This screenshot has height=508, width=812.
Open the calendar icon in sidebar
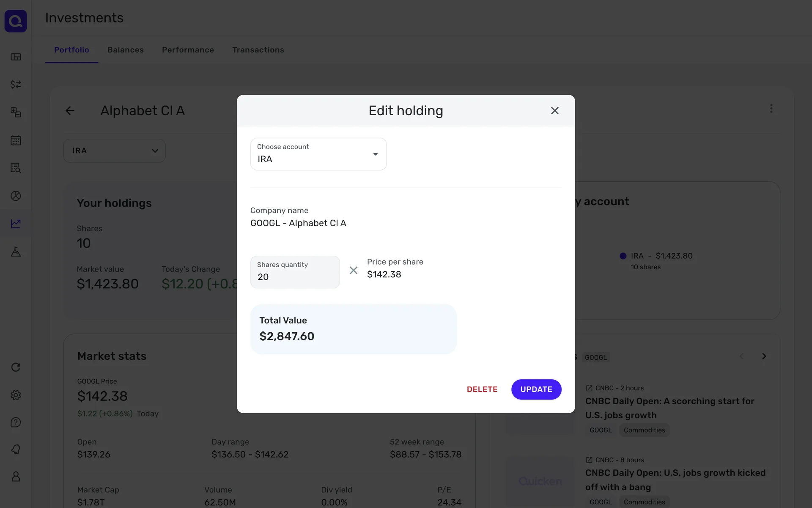(16, 140)
